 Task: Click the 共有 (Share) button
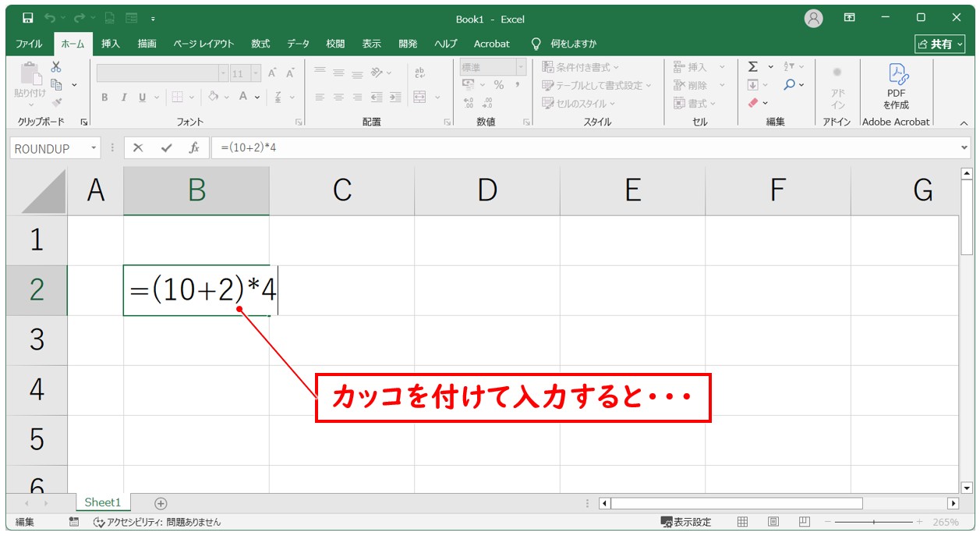click(939, 44)
